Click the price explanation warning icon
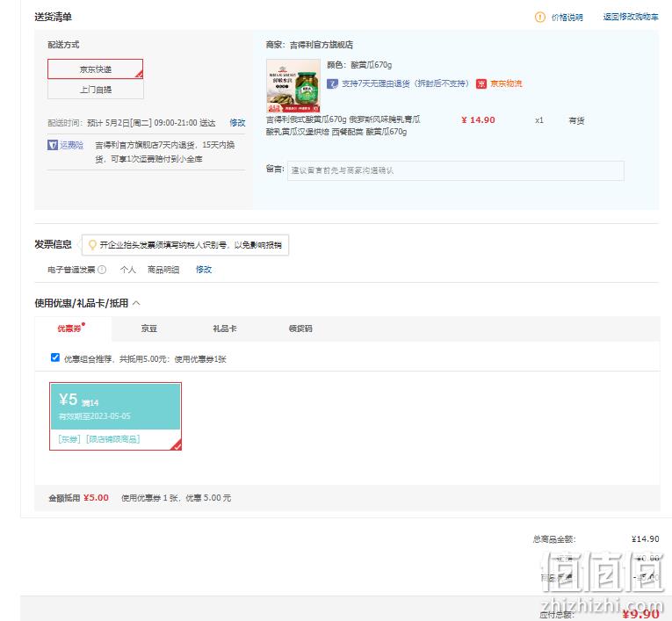The image size is (672, 621). [x=540, y=18]
